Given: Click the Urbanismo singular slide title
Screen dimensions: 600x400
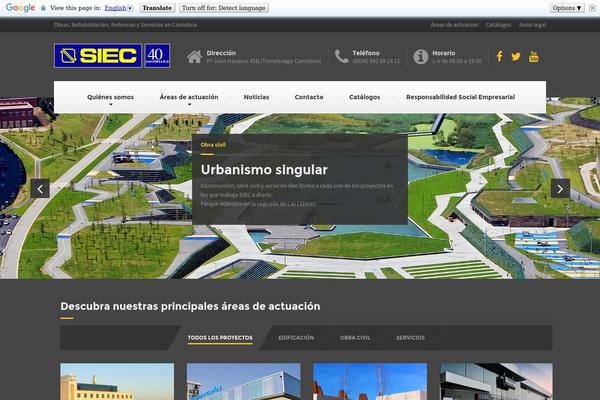Looking at the screenshot, I should tap(264, 170).
